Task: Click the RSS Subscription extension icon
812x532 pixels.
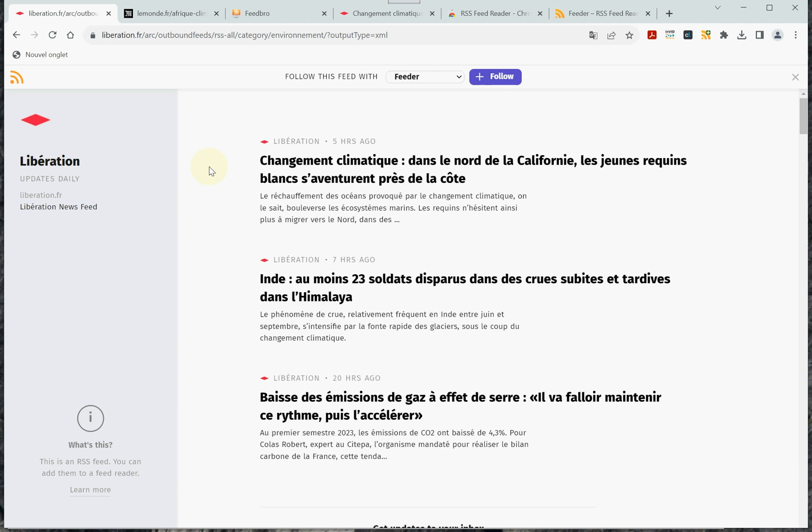Action: [x=706, y=35]
